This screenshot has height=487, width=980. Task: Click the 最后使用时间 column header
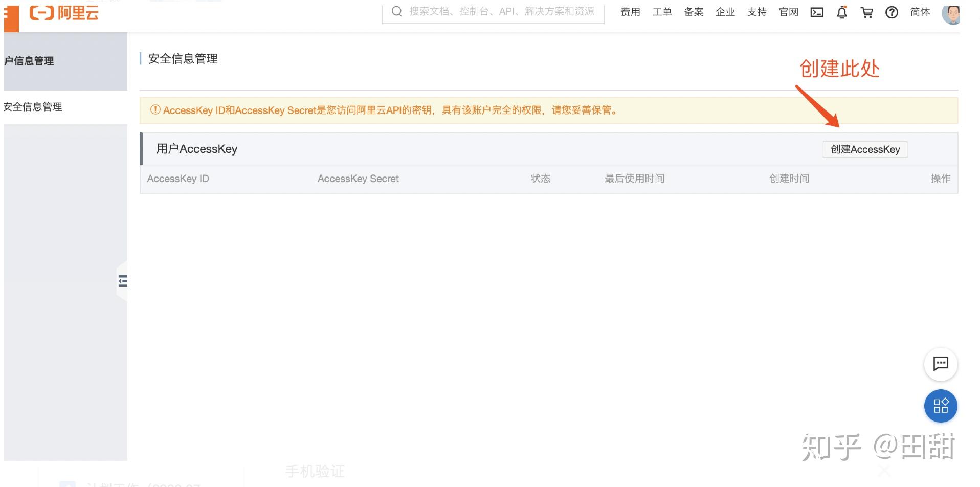click(x=634, y=179)
